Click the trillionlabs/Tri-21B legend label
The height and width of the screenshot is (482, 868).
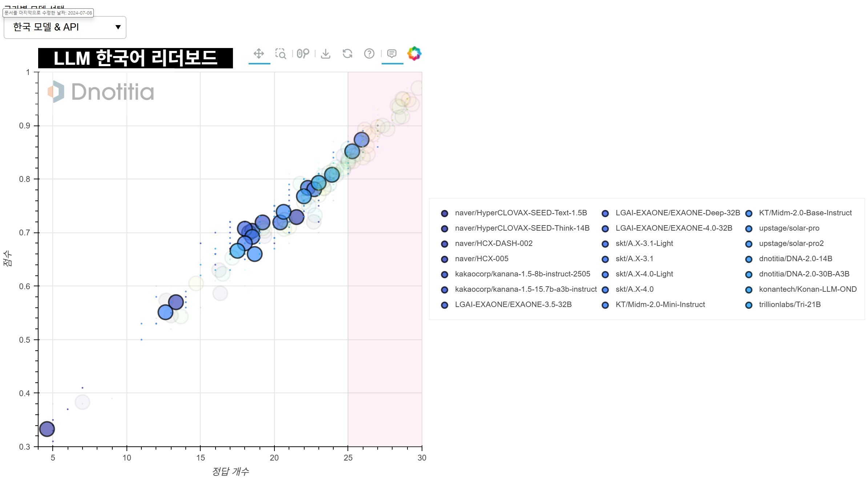(789, 305)
